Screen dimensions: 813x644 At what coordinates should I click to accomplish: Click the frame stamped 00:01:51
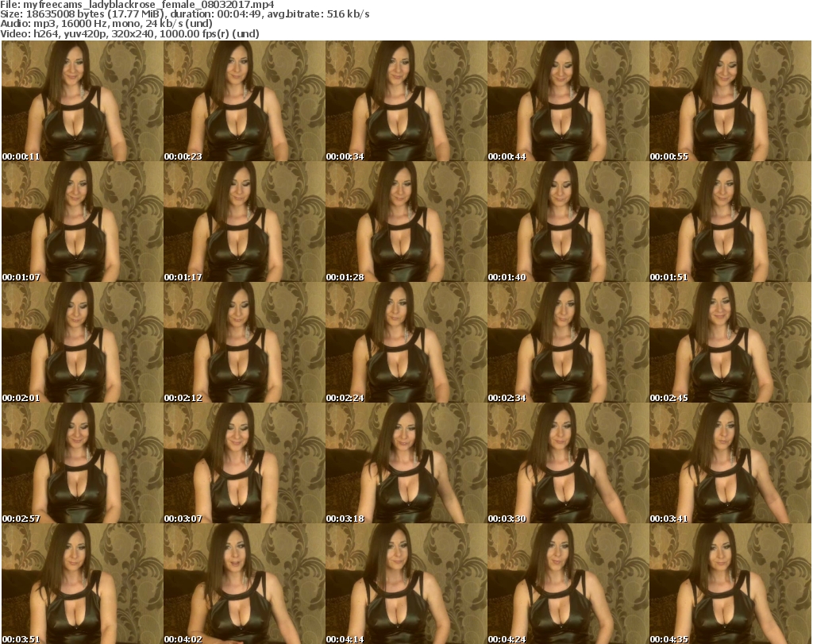click(730, 222)
